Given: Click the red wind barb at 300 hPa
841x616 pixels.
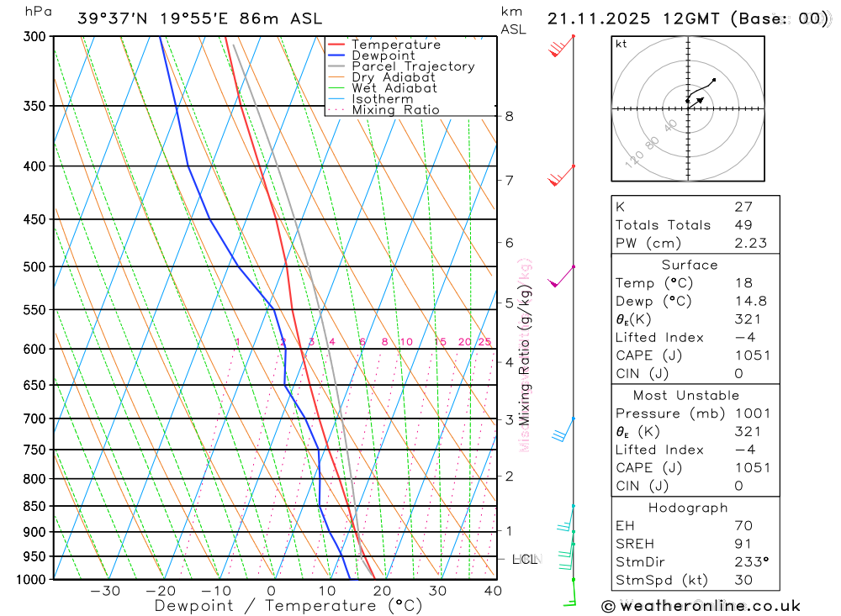Looking at the screenshot, I should point(561,46).
